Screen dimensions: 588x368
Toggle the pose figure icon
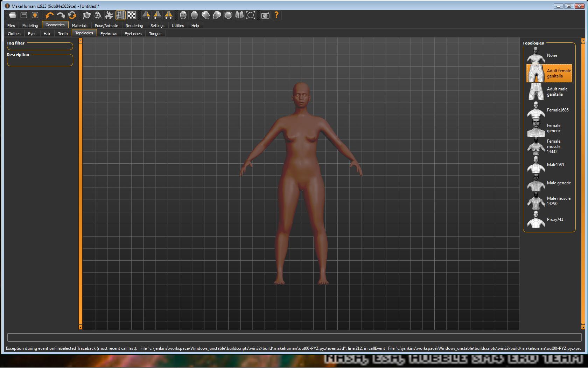pos(109,15)
